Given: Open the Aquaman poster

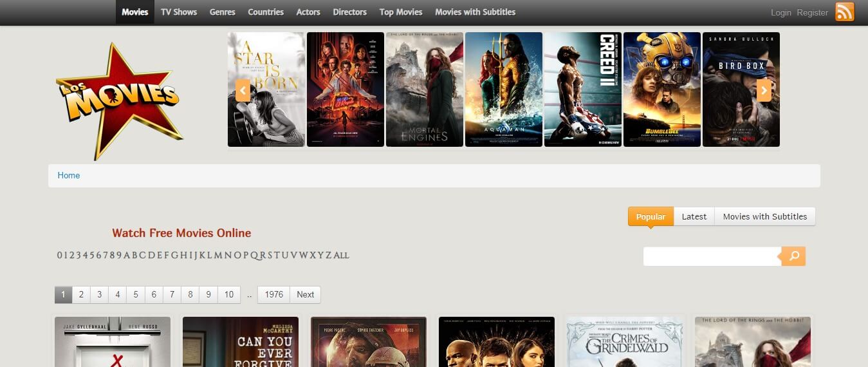Looking at the screenshot, I should (x=504, y=89).
